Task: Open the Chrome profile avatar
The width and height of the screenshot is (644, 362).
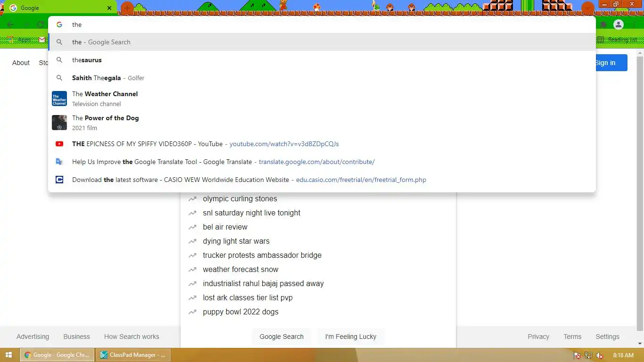Action: [619, 25]
